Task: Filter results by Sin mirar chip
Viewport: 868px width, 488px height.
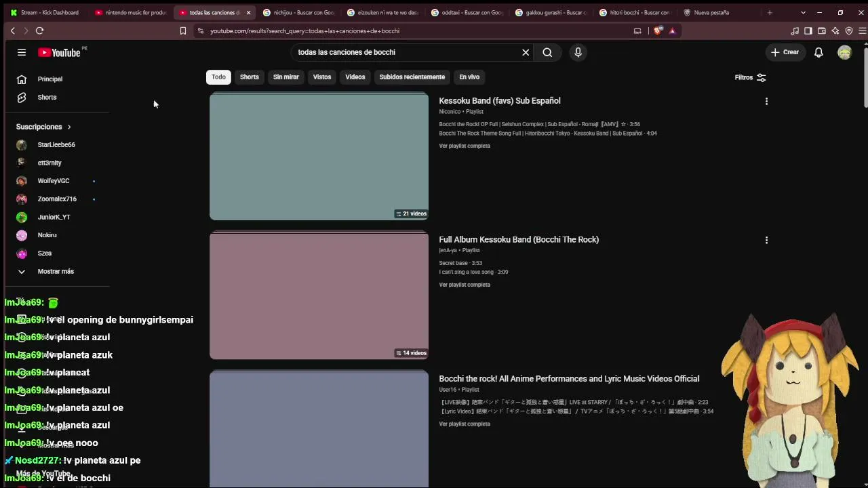Action: pyautogui.click(x=286, y=77)
